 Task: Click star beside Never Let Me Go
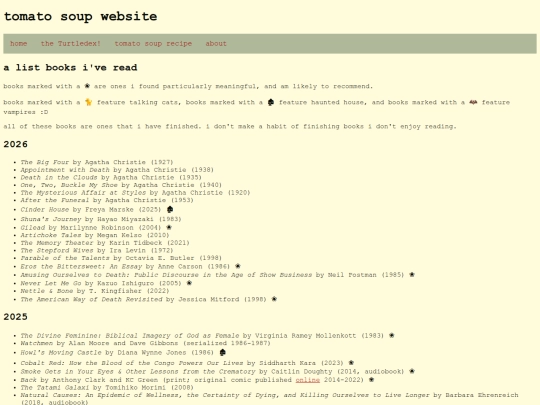(189, 283)
